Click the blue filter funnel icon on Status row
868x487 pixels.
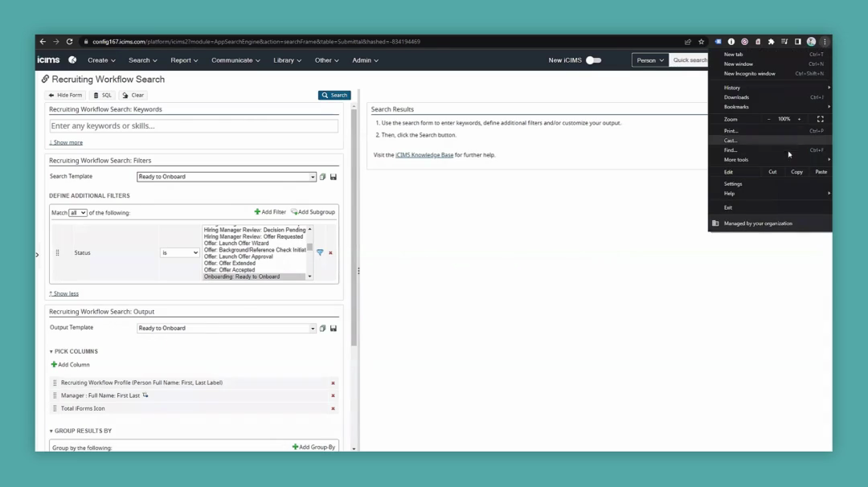click(320, 252)
